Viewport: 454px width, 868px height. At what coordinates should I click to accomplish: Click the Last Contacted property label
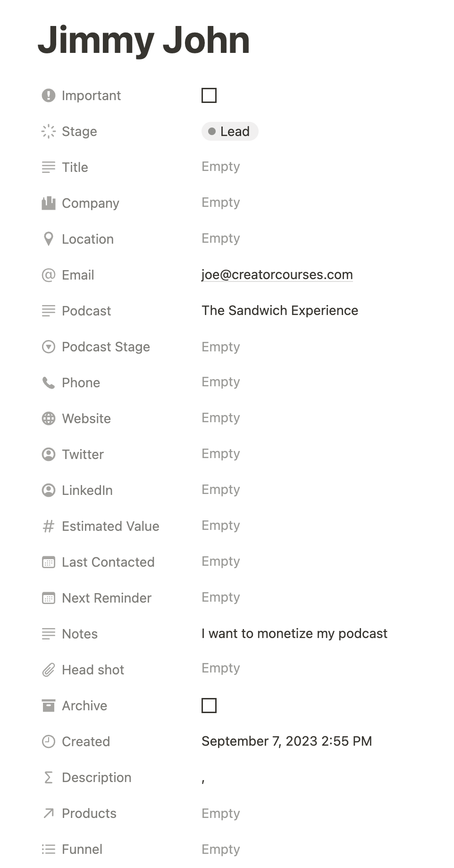point(108,562)
